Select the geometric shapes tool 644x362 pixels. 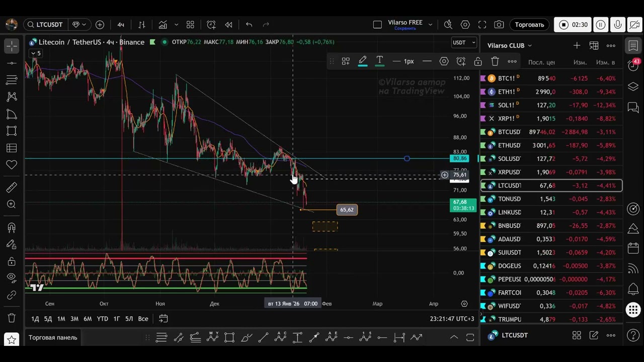click(12, 114)
